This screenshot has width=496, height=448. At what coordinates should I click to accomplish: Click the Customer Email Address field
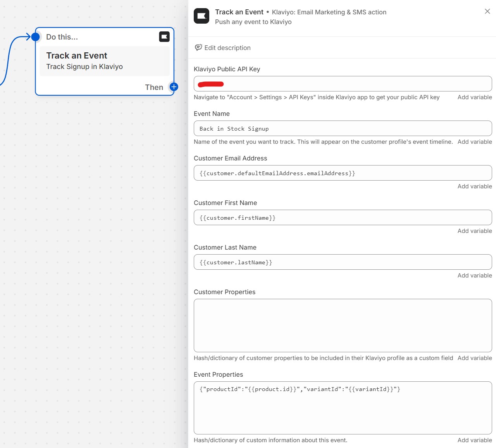click(343, 173)
